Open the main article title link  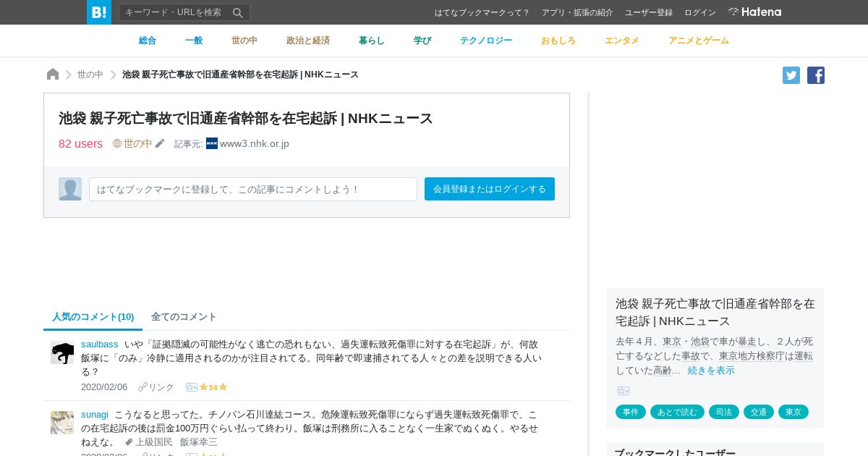[x=246, y=118]
